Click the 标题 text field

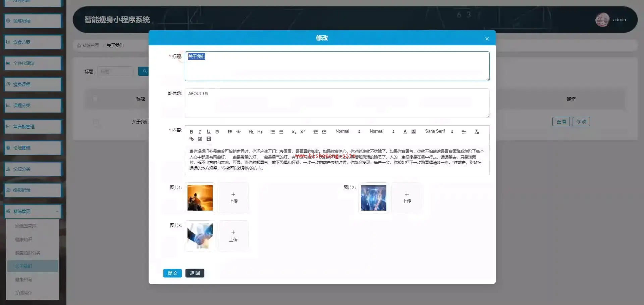click(337, 66)
